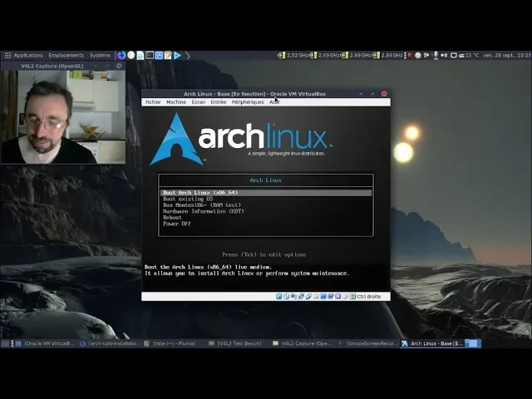Close the Arch Linux VirtualBox window

point(384,94)
